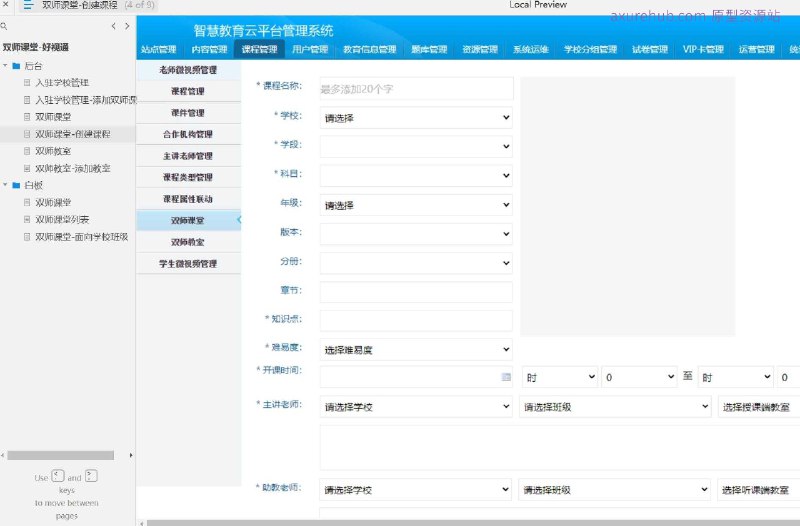
Task: Open the 版本 dropdown
Action: coord(416,234)
